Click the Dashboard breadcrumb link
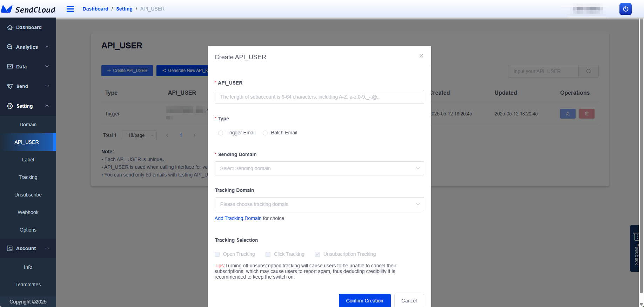Image resolution: width=644 pixels, height=307 pixels. coord(95,9)
